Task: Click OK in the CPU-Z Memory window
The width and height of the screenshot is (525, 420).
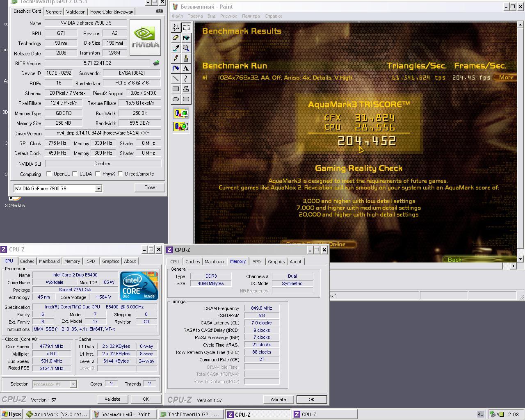Action: tap(311, 399)
